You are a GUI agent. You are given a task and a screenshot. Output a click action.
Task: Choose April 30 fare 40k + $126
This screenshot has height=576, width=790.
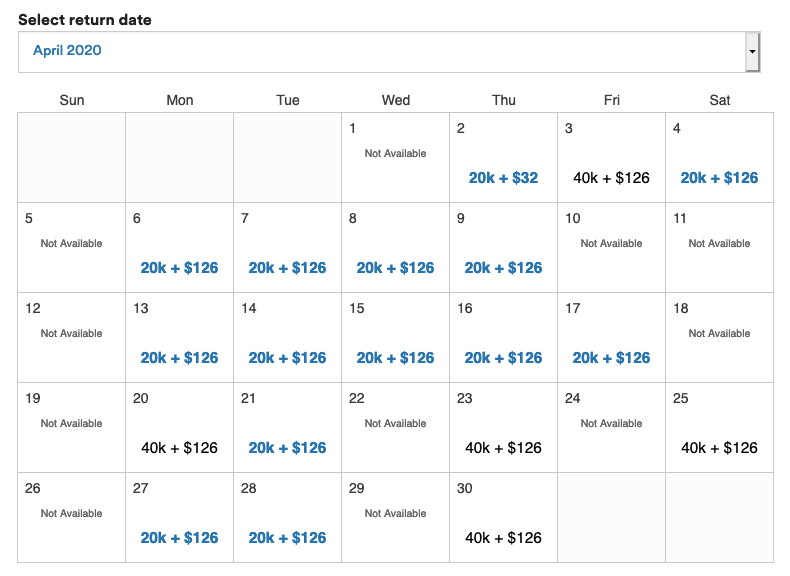pyautogui.click(x=503, y=538)
